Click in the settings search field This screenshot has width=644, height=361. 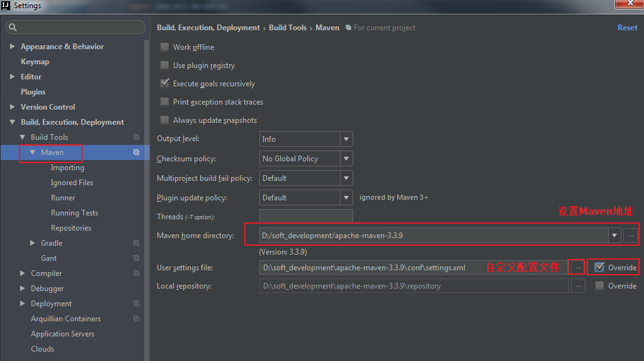click(x=76, y=27)
